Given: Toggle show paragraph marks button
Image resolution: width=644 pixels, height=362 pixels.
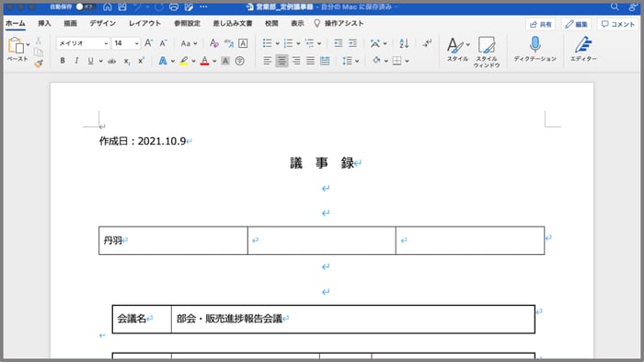Looking at the screenshot, I should pyautogui.click(x=427, y=42).
